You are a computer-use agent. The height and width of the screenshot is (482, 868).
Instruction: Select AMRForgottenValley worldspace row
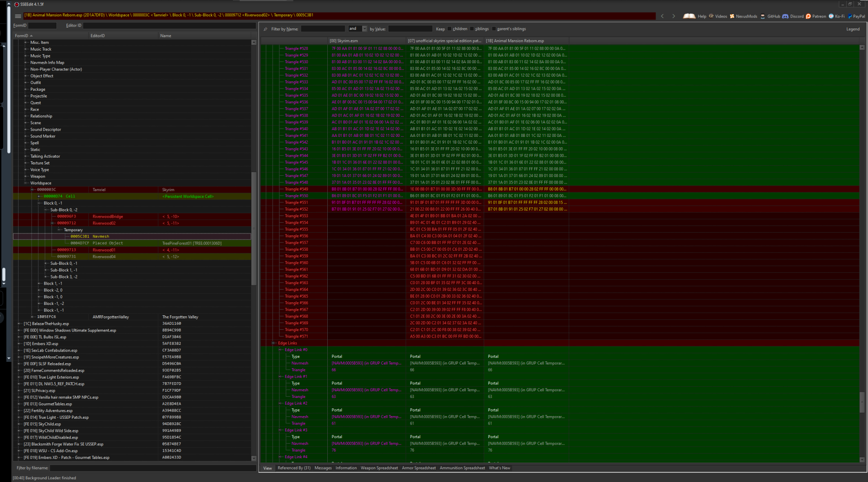point(132,317)
